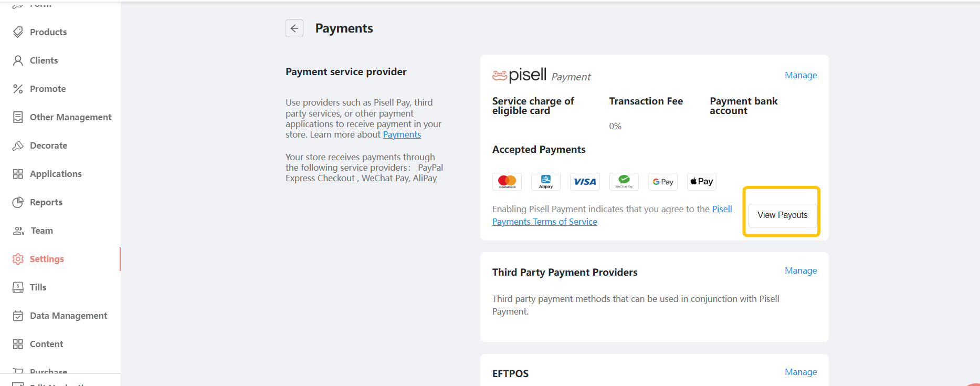
Task: Open Other Management menu item
Action: pos(70,117)
